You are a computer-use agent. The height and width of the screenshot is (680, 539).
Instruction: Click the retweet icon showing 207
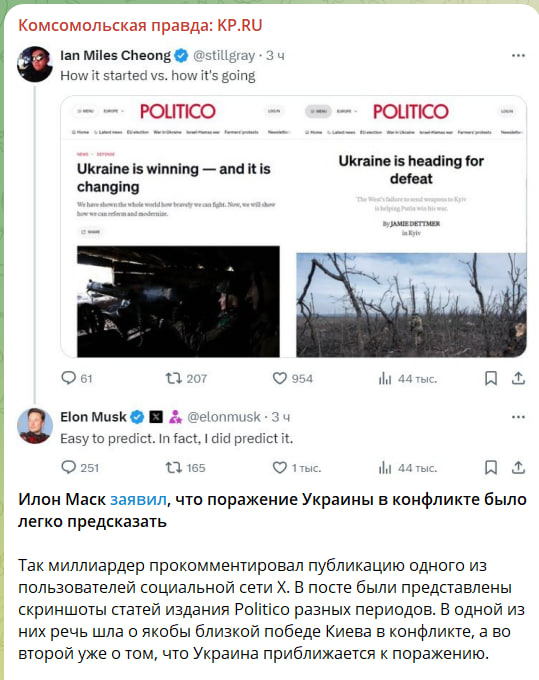(173, 378)
